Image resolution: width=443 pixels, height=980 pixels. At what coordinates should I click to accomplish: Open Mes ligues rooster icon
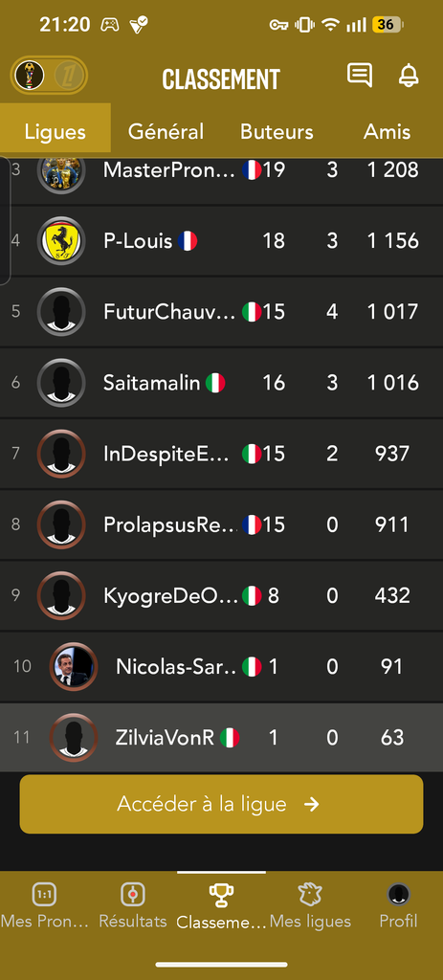[x=310, y=895]
